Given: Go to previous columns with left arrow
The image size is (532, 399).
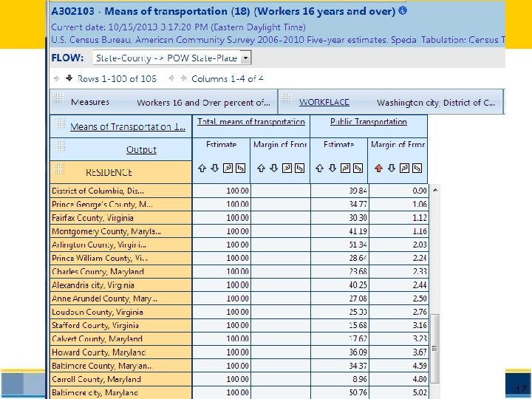Looking at the screenshot, I should click(x=171, y=78).
